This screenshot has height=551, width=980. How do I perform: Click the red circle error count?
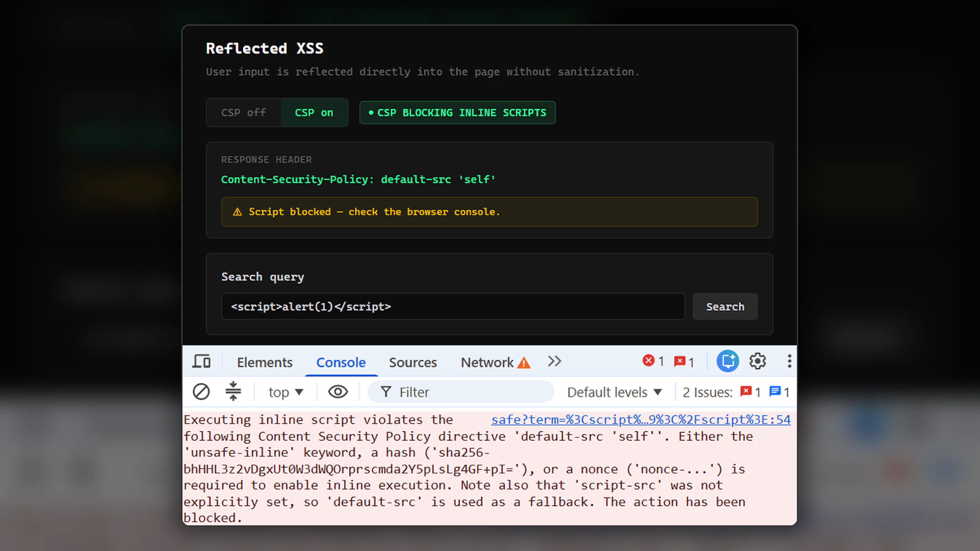pyautogui.click(x=653, y=361)
